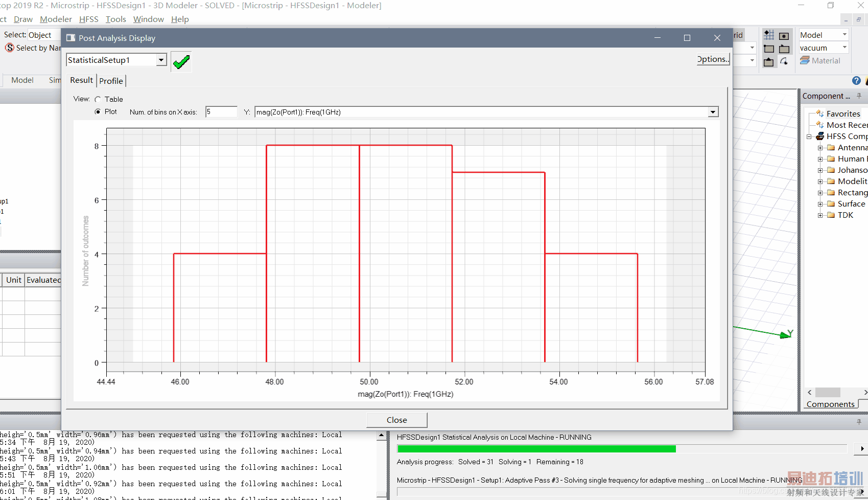Click the Johanson folder icon
Image resolution: width=868 pixels, height=500 pixels.
pos(831,170)
